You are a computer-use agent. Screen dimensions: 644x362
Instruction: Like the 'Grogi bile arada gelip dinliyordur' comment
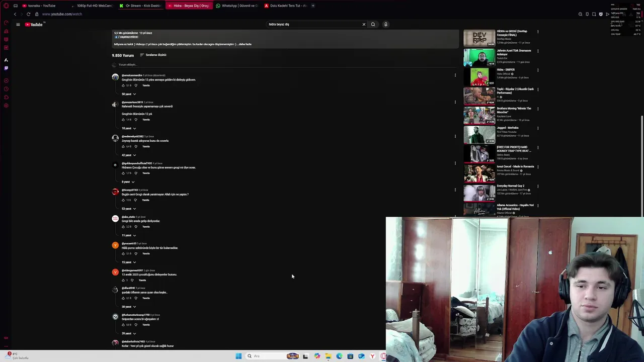123,227
